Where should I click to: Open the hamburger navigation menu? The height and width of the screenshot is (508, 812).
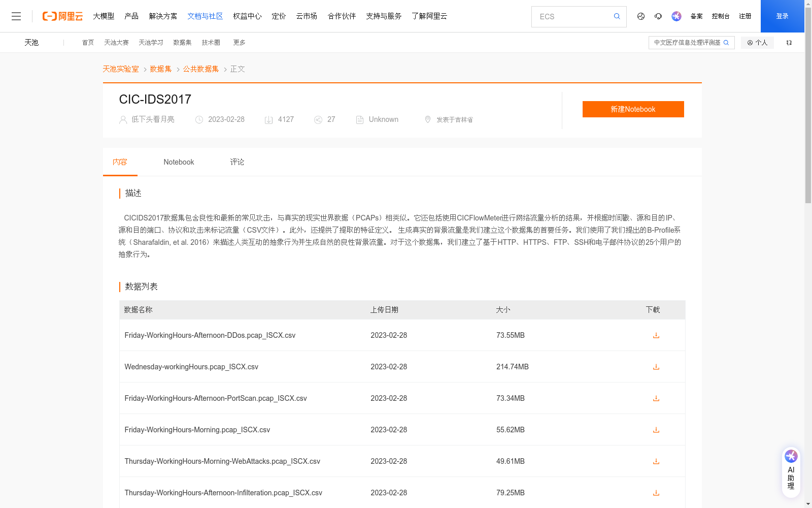pos(16,16)
